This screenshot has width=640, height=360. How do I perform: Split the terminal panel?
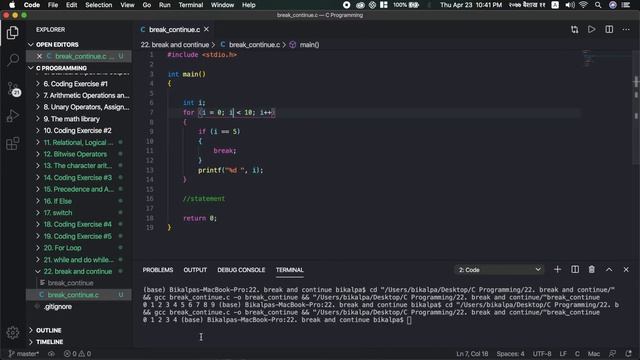(575, 269)
